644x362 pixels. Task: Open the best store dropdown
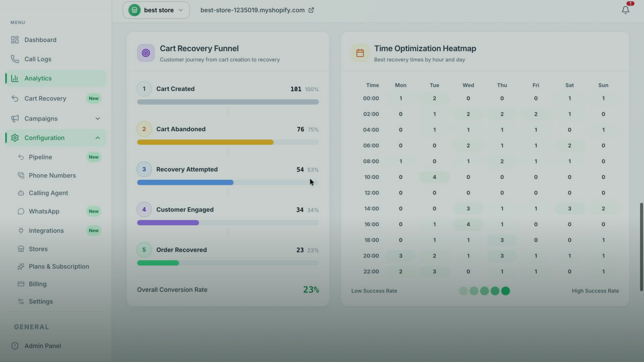click(156, 10)
